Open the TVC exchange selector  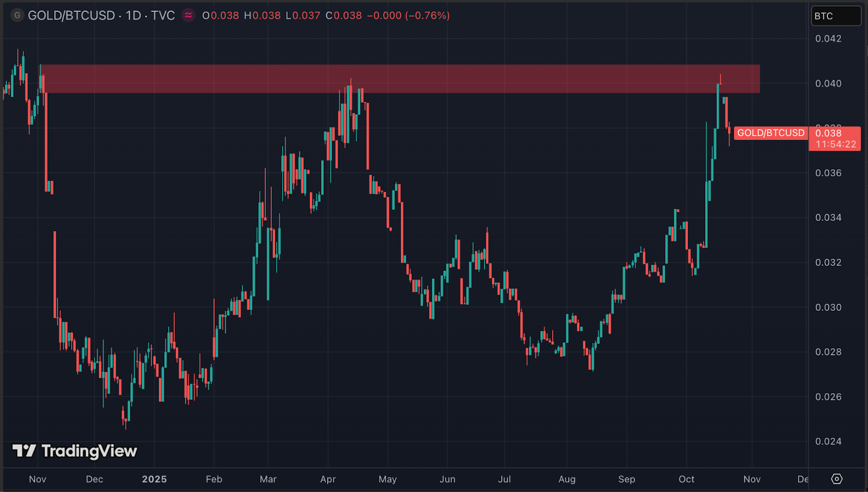[164, 16]
